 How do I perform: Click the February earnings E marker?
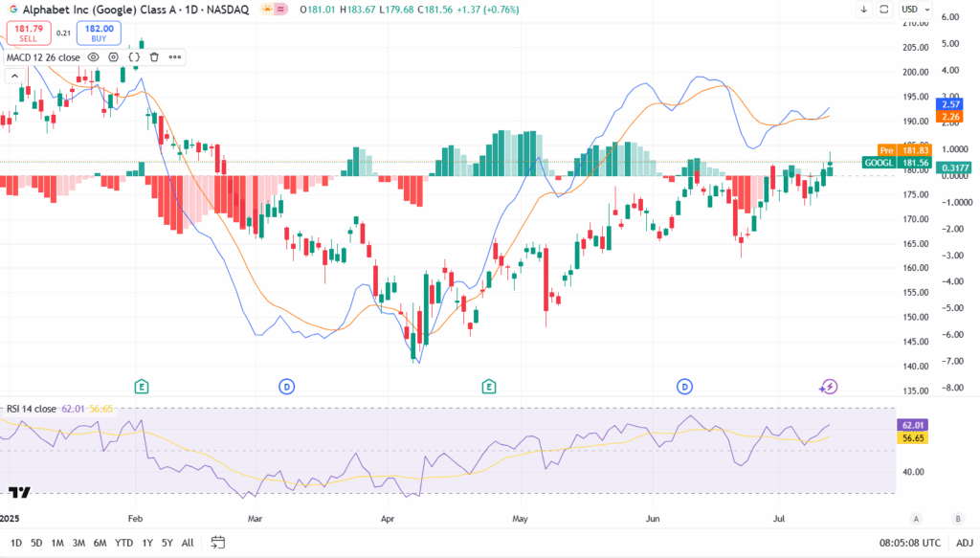[x=142, y=387]
